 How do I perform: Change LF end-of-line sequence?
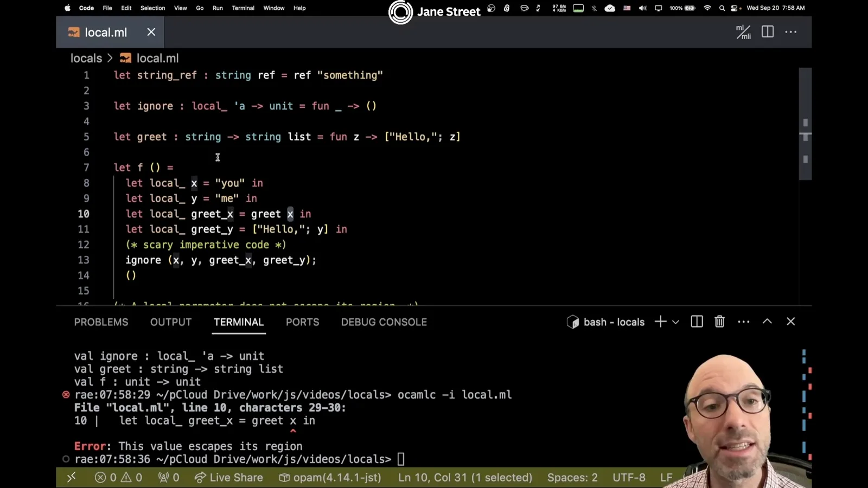(x=666, y=477)
